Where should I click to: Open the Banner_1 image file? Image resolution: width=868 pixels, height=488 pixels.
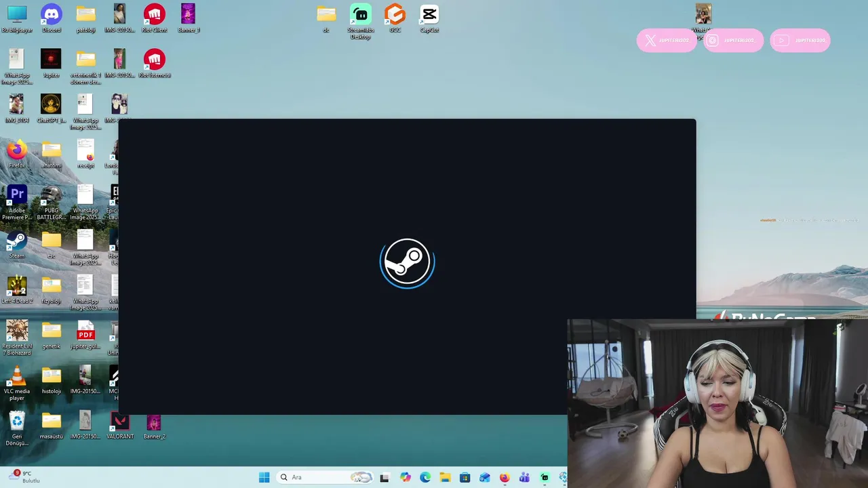pyautogui.click(x=188, y=19)
